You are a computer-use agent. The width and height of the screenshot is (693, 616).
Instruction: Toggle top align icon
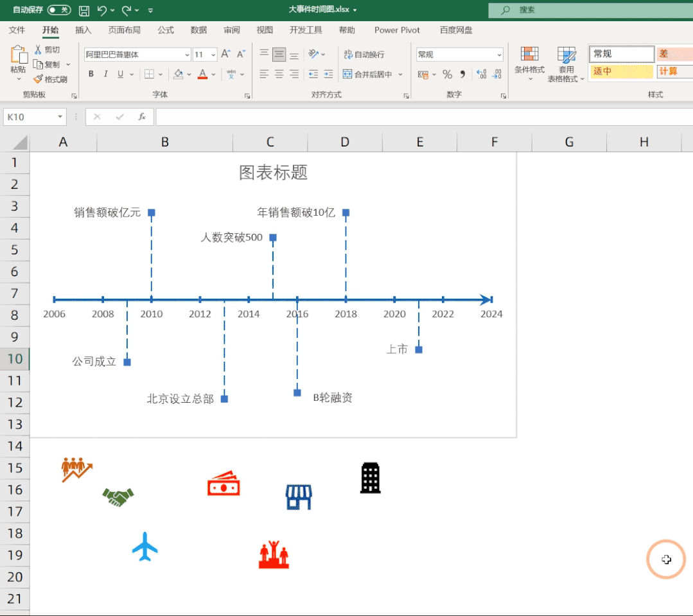pyautogui.click(x=264, y=54)
